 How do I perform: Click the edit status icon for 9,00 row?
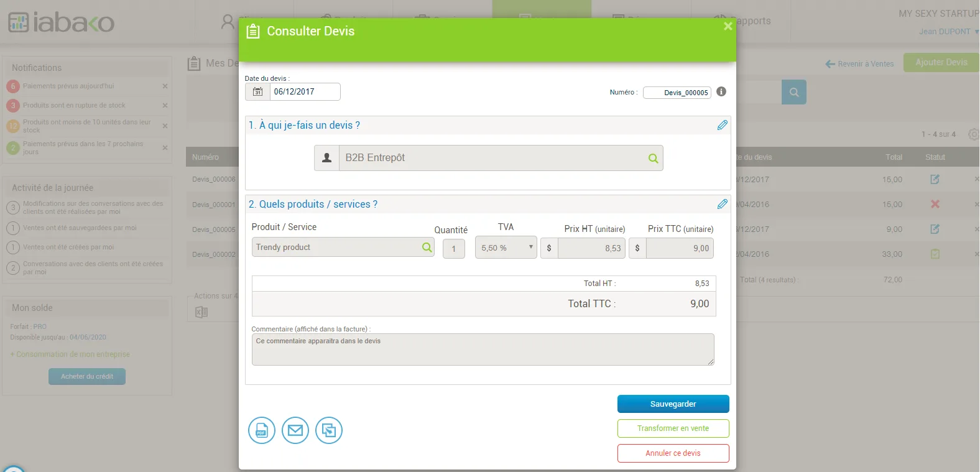point(935,229)
